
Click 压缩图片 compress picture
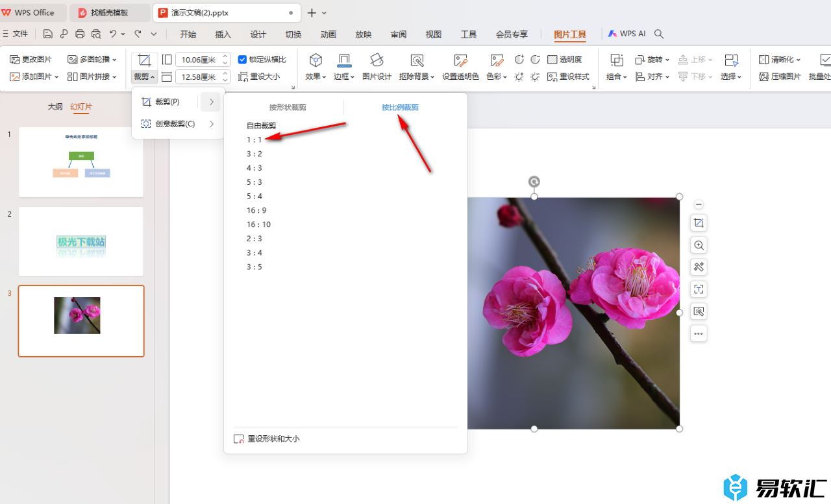[x=780, y=77]
